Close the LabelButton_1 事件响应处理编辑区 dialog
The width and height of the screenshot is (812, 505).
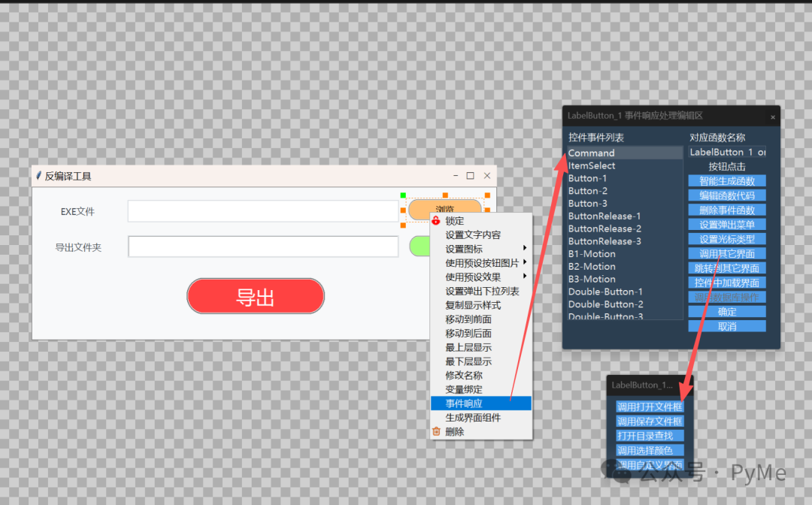pos(772,116)
